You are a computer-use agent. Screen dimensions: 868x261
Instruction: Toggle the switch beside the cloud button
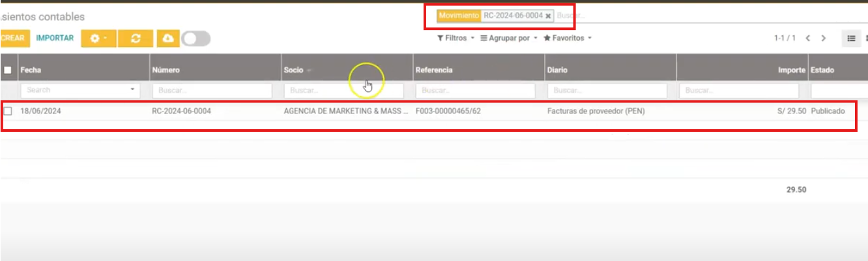click(196, 38)
